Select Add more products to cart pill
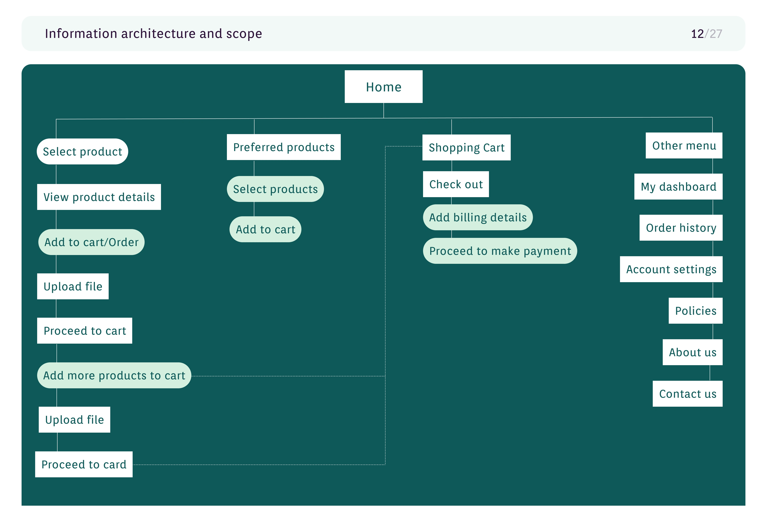This screenshot has height=532, width=767. tap(114, 375)
